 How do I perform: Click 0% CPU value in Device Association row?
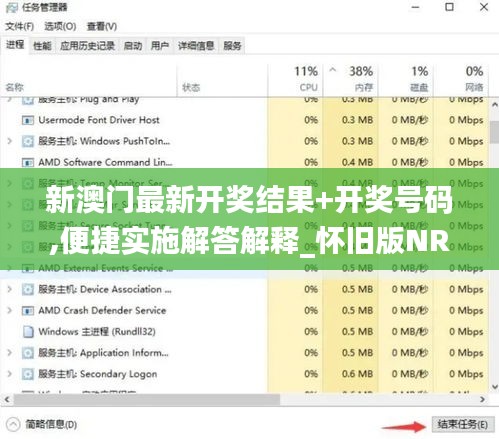pyautogui.click(x=311, y=289)
